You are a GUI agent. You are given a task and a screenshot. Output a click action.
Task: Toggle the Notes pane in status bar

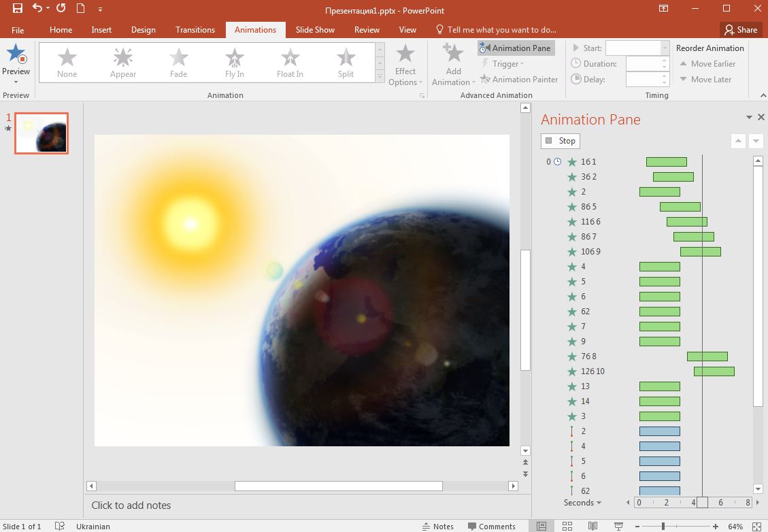pos(439,526)
